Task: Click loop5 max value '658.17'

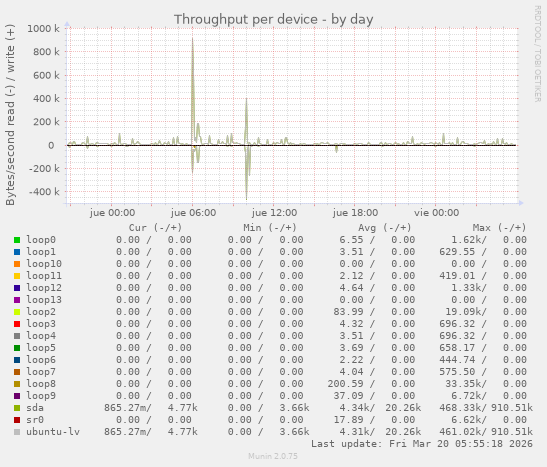Action: (x=457, y=348)
